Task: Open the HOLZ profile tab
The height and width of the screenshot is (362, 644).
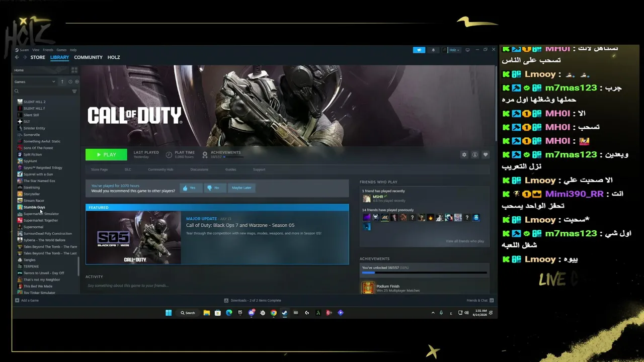Action: 114,57
